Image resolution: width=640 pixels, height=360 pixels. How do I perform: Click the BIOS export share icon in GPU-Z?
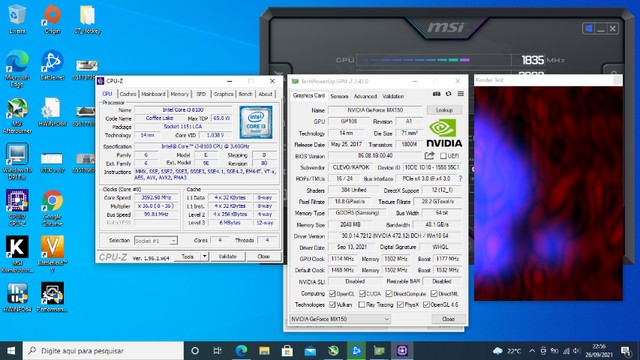(429, 156)
